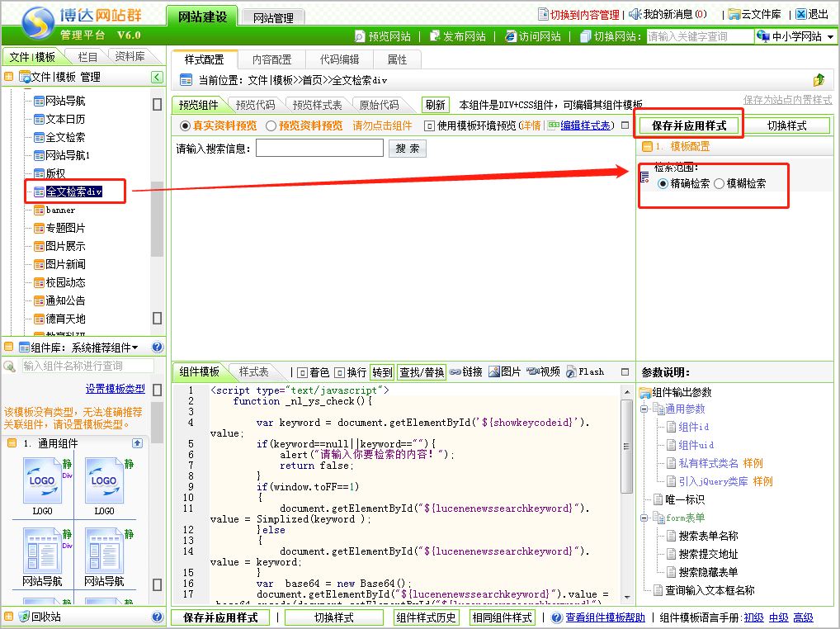
Task: Open 云文件库 cloud file library
Action: point(734,14)
